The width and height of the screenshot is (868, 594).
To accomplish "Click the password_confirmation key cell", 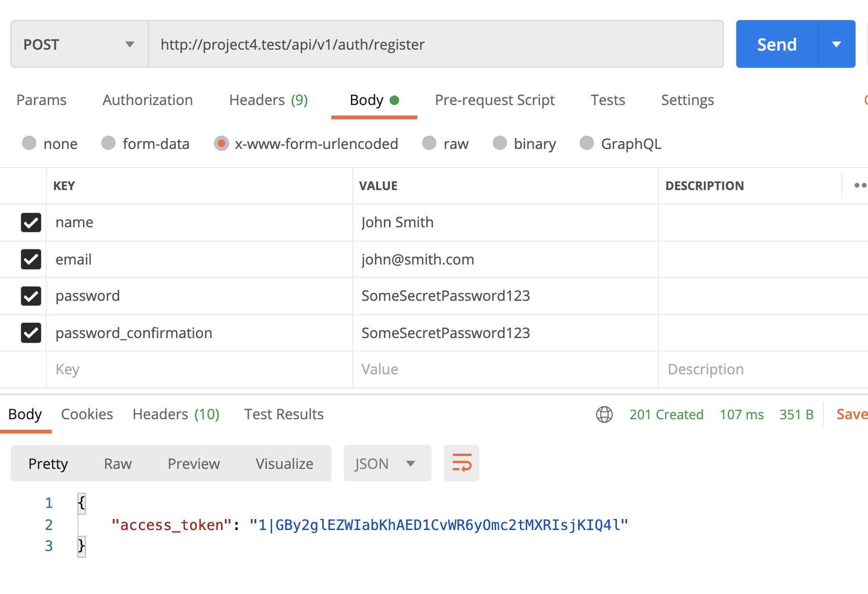I will (x=200, y=333).
